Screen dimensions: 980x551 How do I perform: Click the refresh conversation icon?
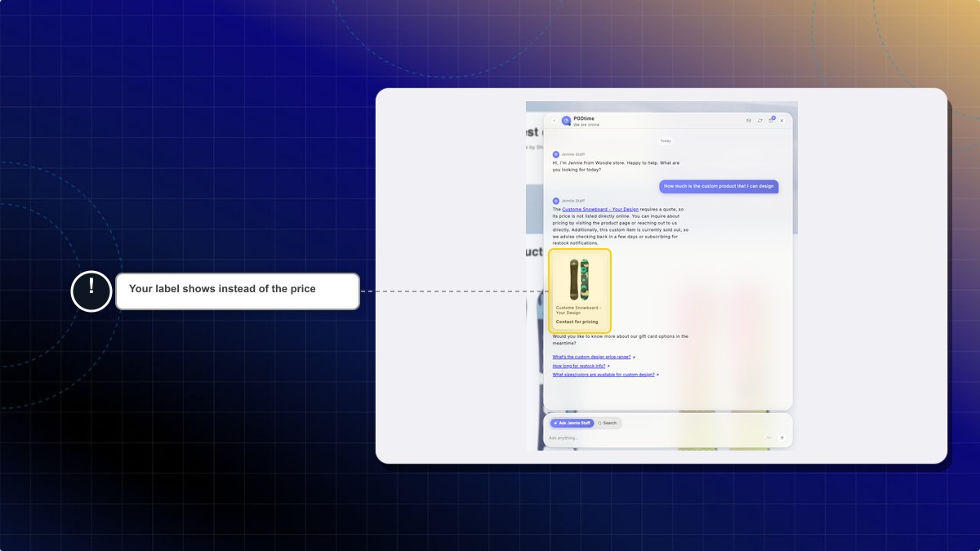[x=759, y=121]
